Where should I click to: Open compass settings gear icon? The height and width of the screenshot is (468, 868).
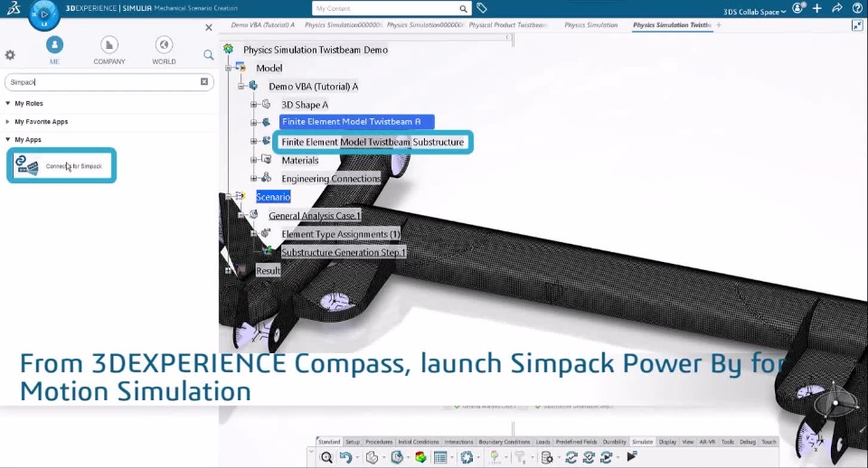tap(10, 55)
